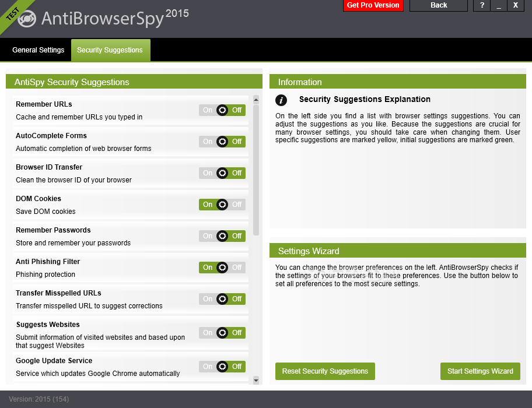Click Get Pro Version button

[x=373, y=5]
